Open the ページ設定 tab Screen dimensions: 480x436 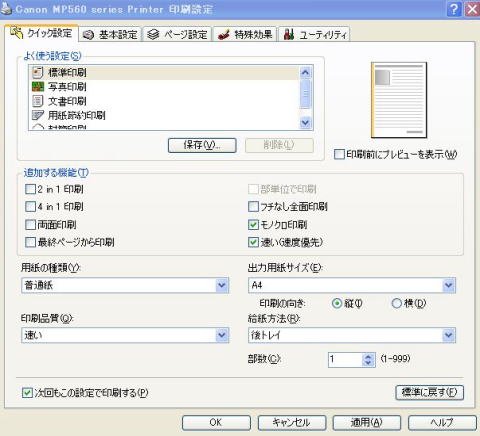coord(177,34)
